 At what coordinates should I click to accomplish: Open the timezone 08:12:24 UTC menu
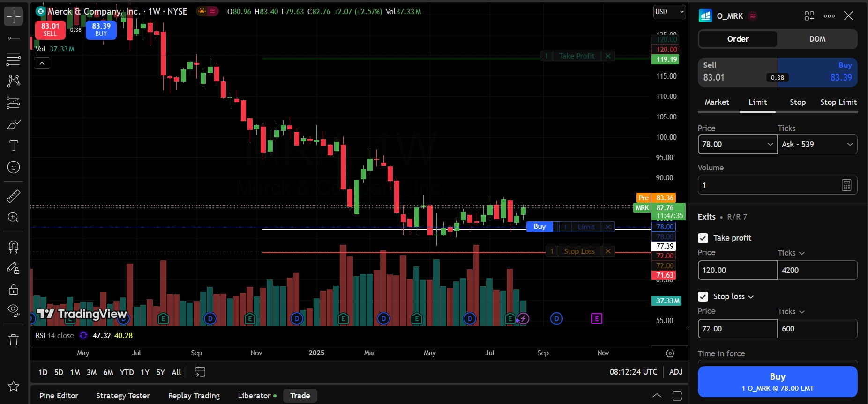[x=633, y=372]
